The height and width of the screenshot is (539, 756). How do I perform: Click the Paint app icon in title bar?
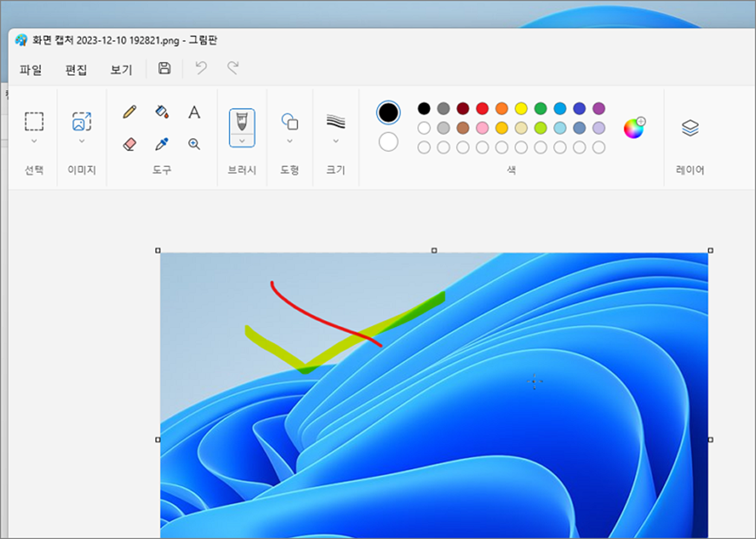(21, 40)
